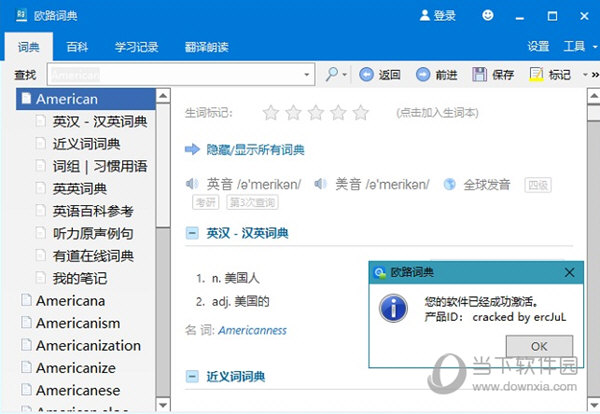Open the Americanization word entry
Screen dimensions: 600x414
click(88, 346)
